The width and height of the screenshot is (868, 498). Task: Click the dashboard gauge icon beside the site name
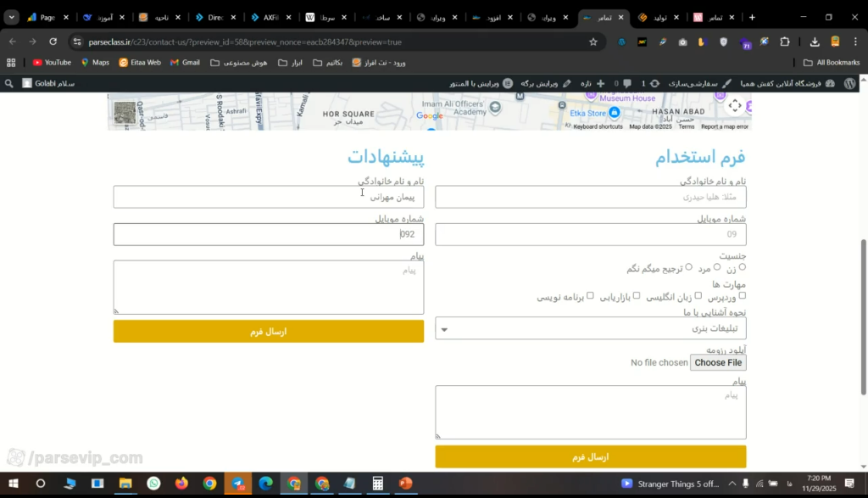pos(830,83)
